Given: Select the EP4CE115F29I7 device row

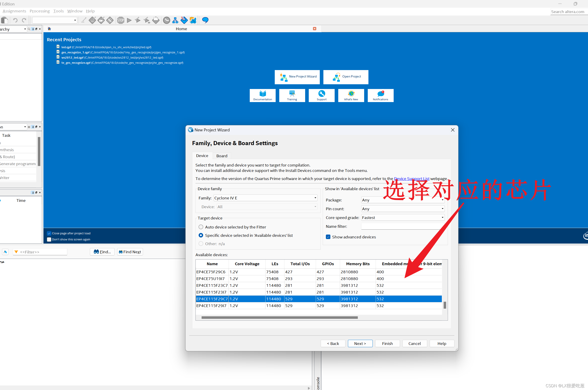Looking at the screenshot, I should (319, 306).
